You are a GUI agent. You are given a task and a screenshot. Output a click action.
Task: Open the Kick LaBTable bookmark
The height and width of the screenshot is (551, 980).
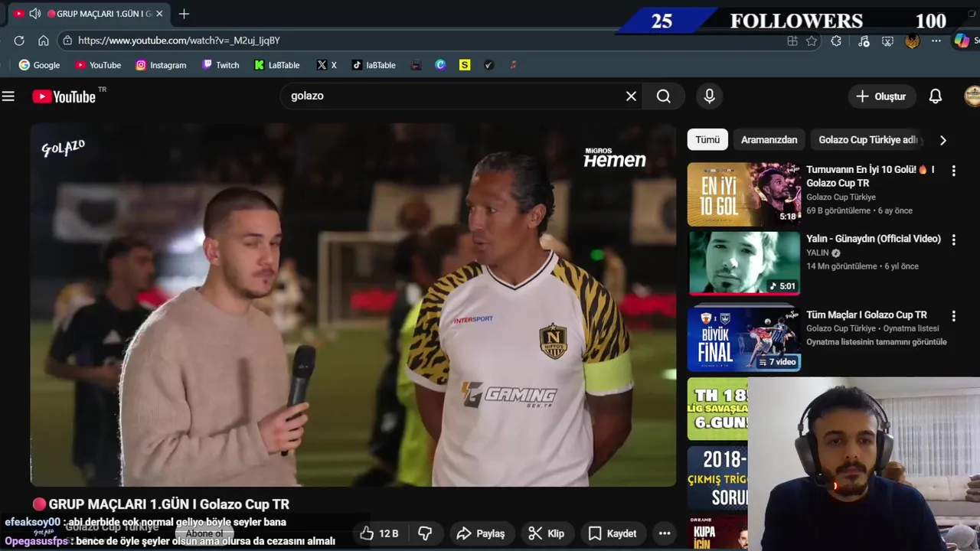pos(277,65)
